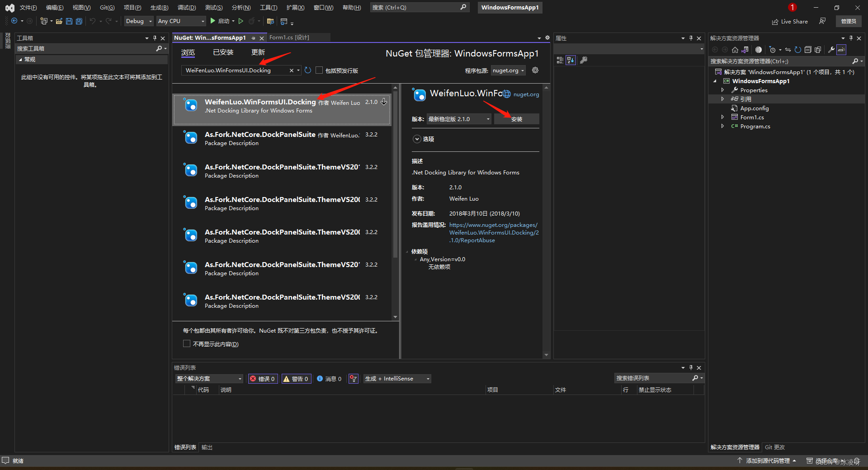Clear the error list filter icon

pos(354,379)
